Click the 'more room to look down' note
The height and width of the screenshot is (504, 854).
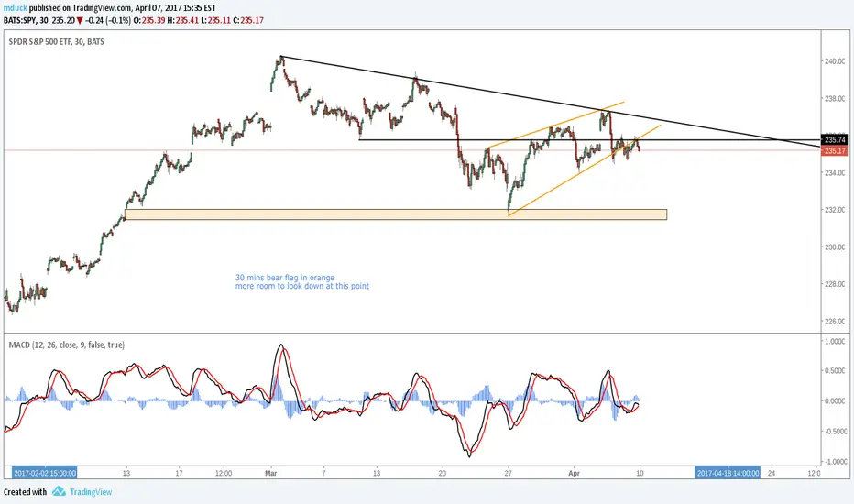coord(302,286)
